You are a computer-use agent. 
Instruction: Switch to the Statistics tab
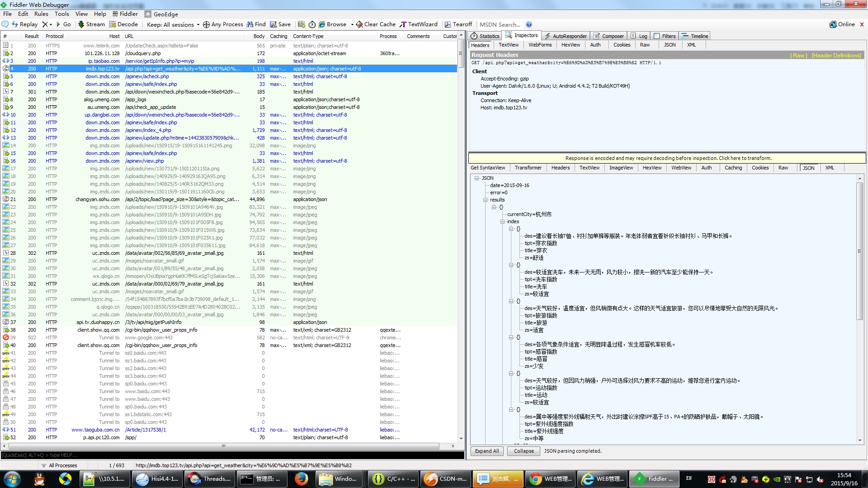[x=485, y=36]
